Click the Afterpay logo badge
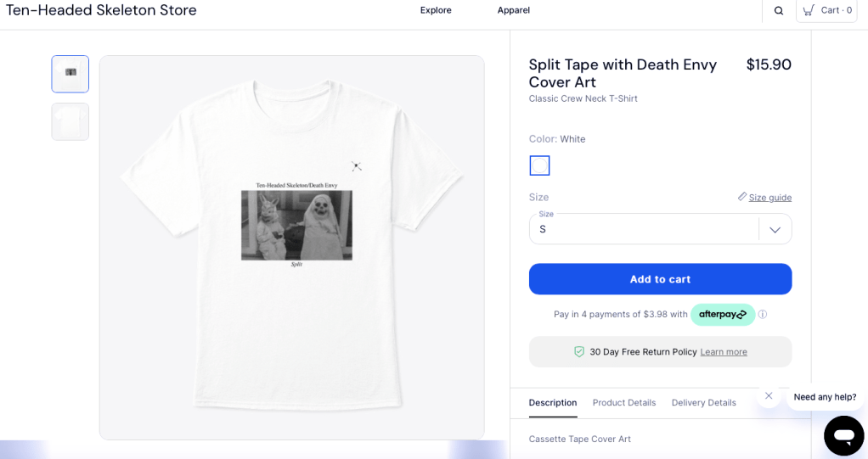The height and width of the screenshot is (459, 868). pyautogui.click(x=722, y=315)
